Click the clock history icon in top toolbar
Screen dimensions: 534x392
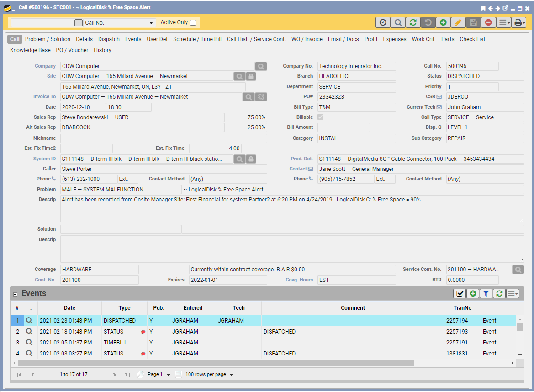point(383,22)
